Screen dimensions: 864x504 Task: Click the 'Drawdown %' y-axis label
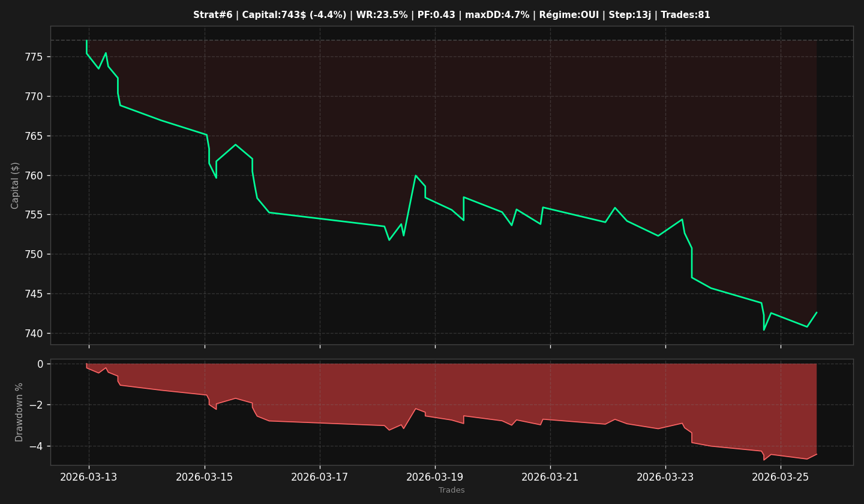coord(19,412)
